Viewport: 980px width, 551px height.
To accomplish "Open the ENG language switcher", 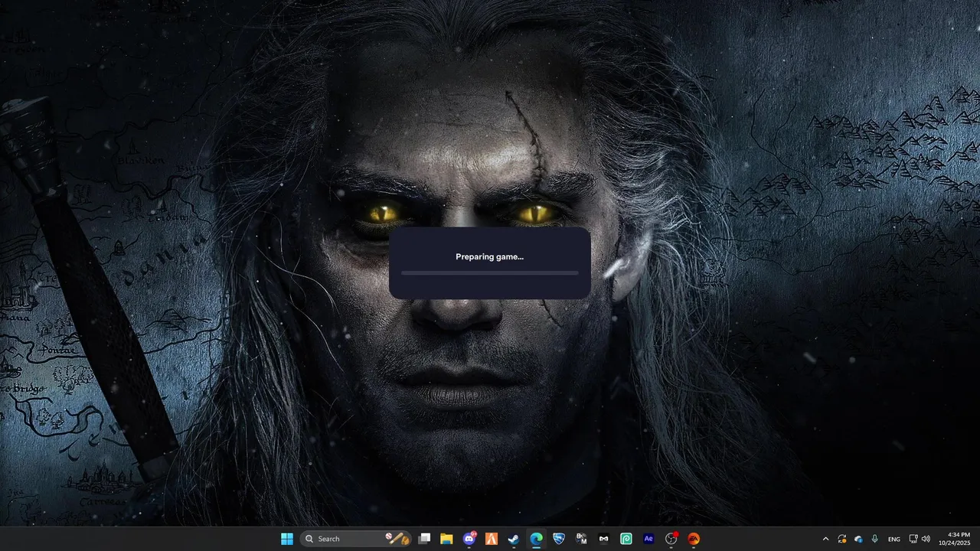I will click(894, 539).
